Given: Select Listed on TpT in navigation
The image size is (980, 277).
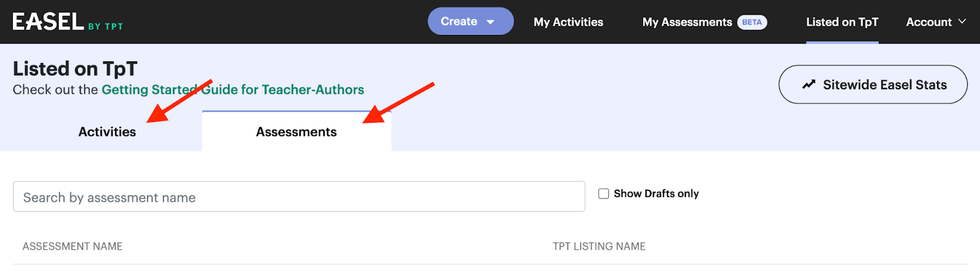Looking at the screenshot, I should pos(842,22).
